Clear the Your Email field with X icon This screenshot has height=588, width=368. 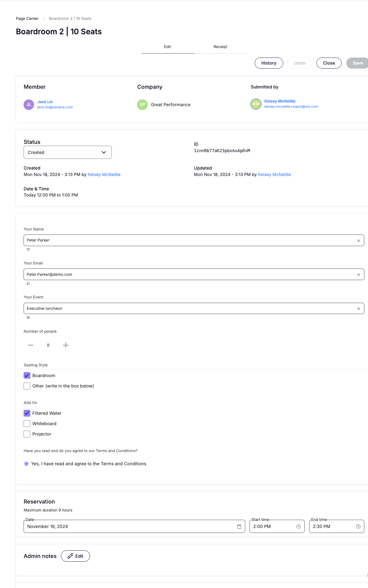[359, 275]
